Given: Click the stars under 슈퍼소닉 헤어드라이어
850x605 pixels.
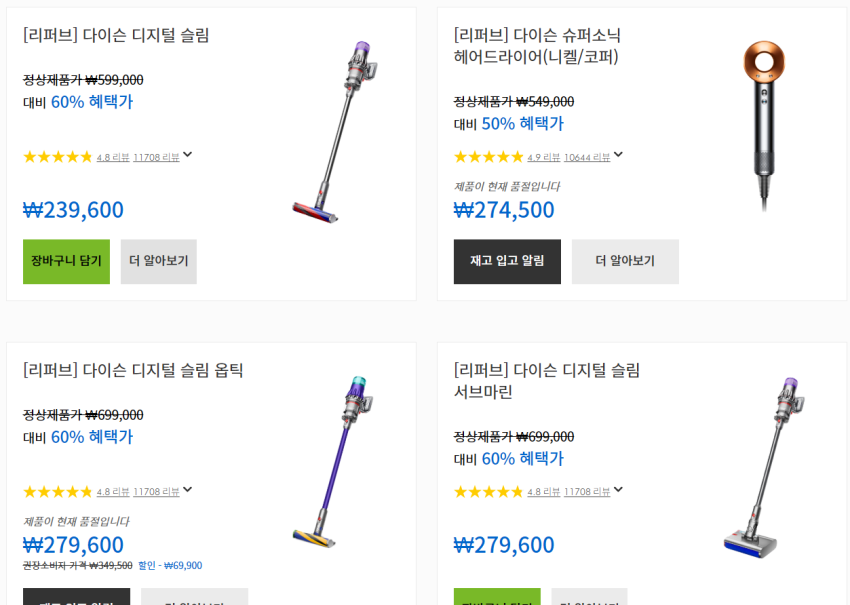Looking at the screenshot, I should (488, 157).
